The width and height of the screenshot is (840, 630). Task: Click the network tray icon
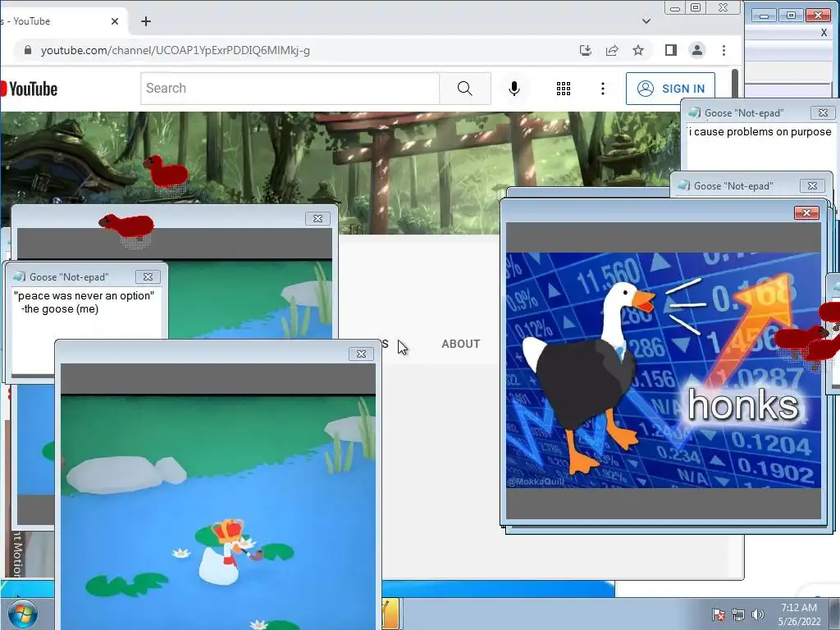click(x=738, y=614)
